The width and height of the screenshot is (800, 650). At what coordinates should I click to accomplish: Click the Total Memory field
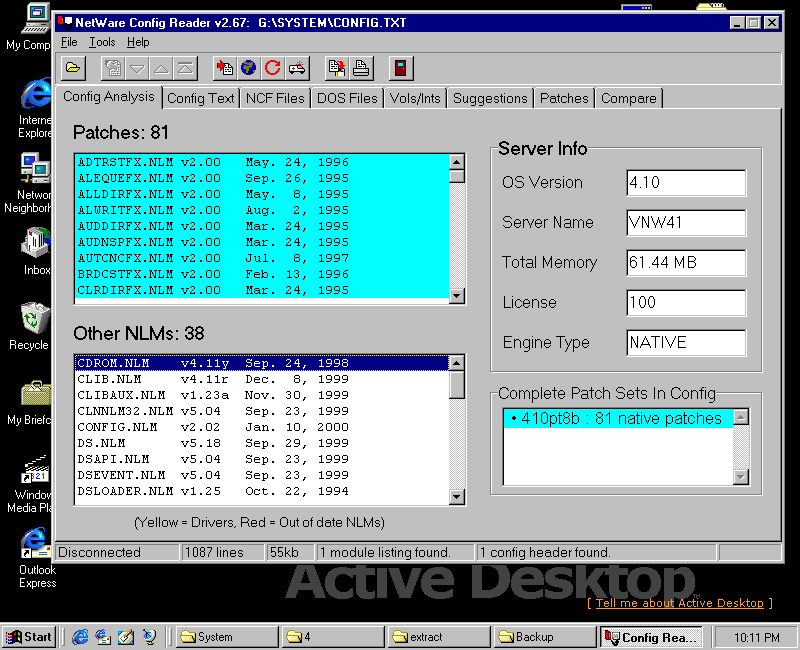(686, 263)
